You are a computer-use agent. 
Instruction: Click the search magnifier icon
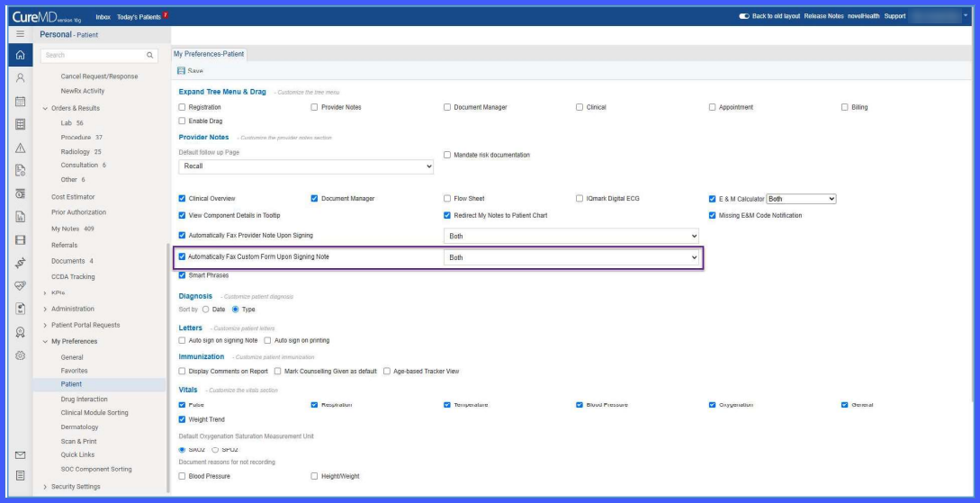tap(150, 56)
